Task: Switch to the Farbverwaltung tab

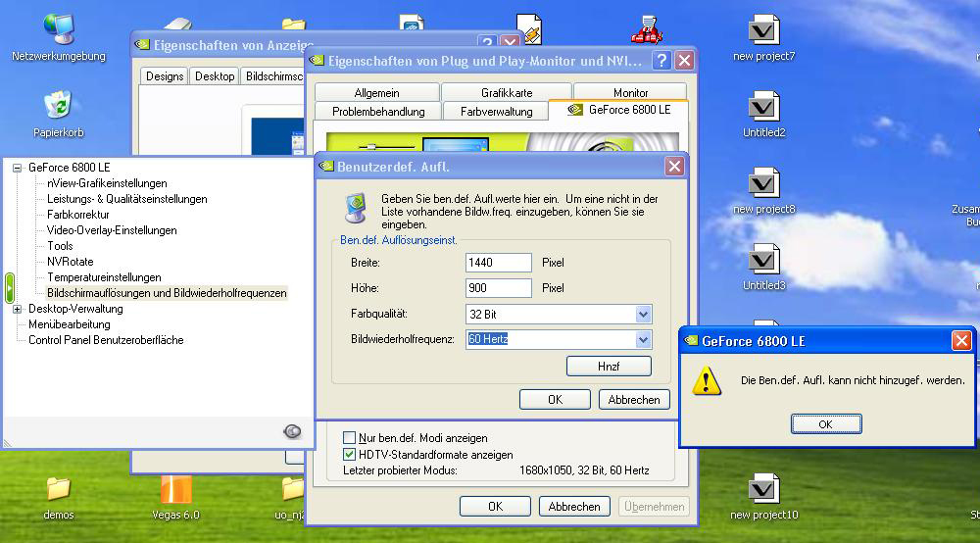Action: (x=496, y=112)
